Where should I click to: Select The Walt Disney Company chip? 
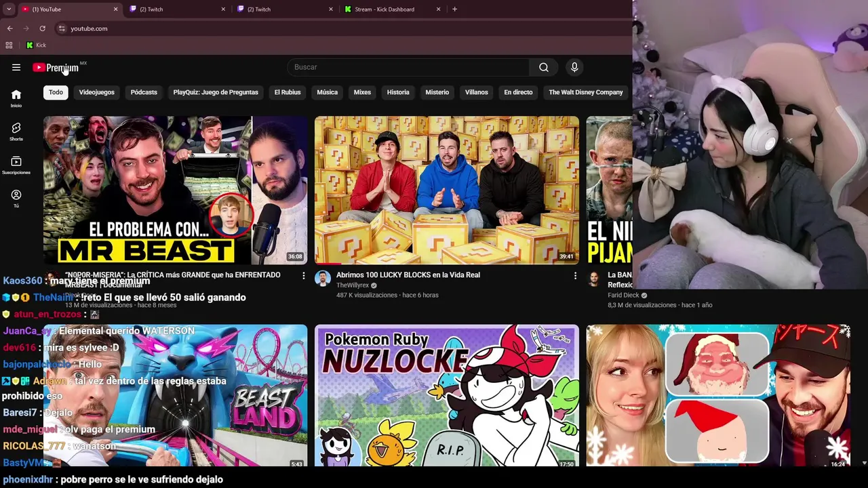tap(586, 92)
